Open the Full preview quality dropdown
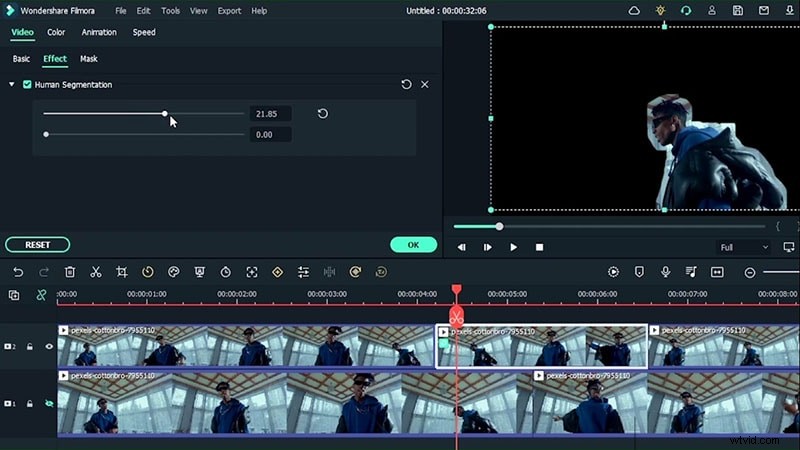Viewport: 800px width, 450px height. pyautogui.click(x=744, y=247)
